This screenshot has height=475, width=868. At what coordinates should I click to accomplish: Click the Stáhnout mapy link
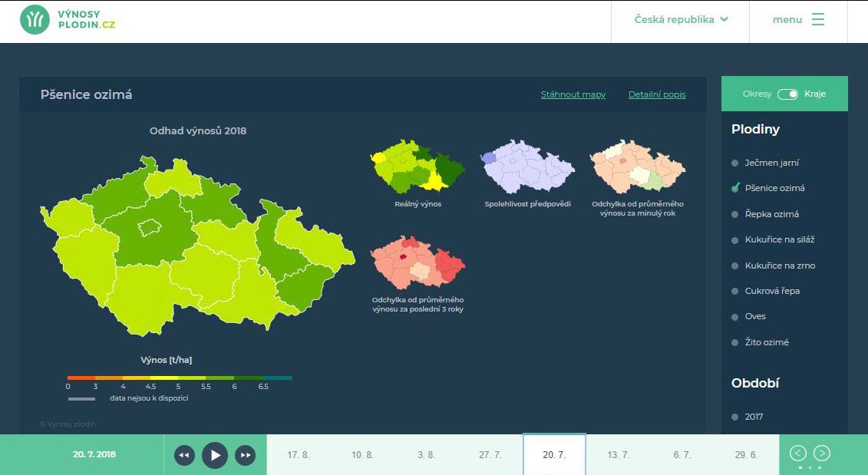click(x=573, y=95)
